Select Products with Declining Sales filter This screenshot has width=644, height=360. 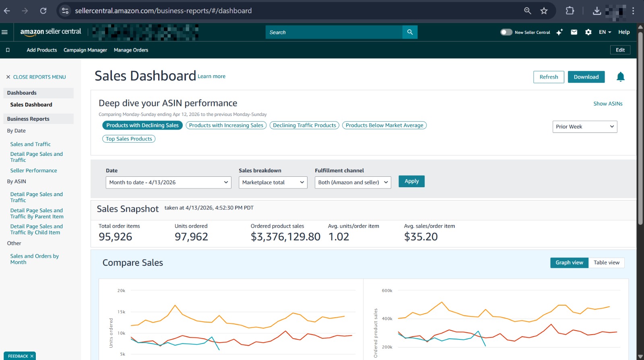142,125
